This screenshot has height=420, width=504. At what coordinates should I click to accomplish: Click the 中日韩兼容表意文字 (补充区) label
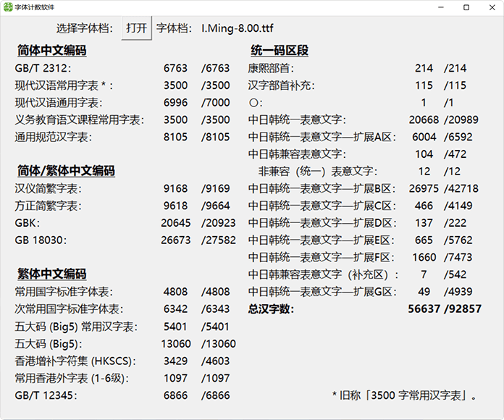(x=324, y=274)
